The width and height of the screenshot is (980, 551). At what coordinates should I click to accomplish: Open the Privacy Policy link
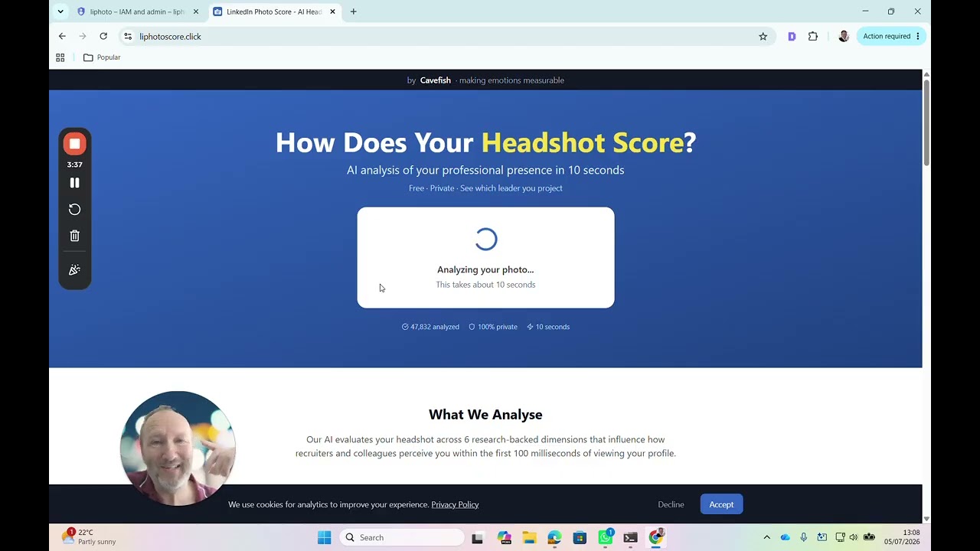pos(455,504)
